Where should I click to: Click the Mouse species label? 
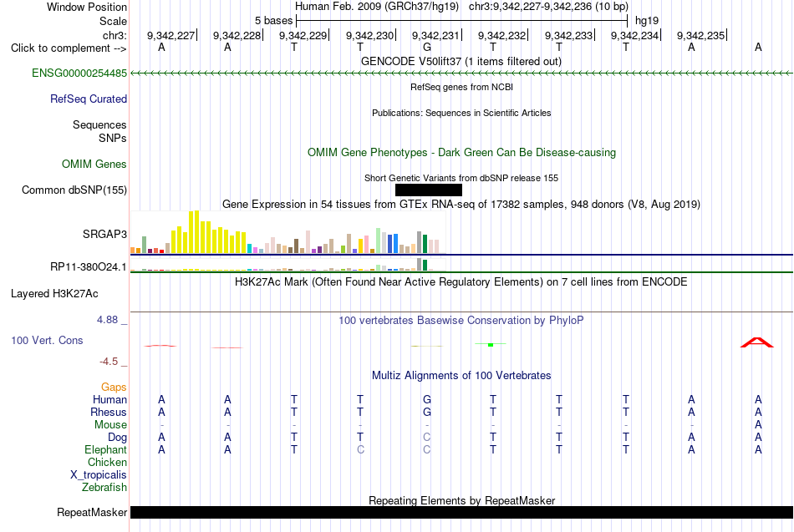pyautogui.click(x=110, y=425)
